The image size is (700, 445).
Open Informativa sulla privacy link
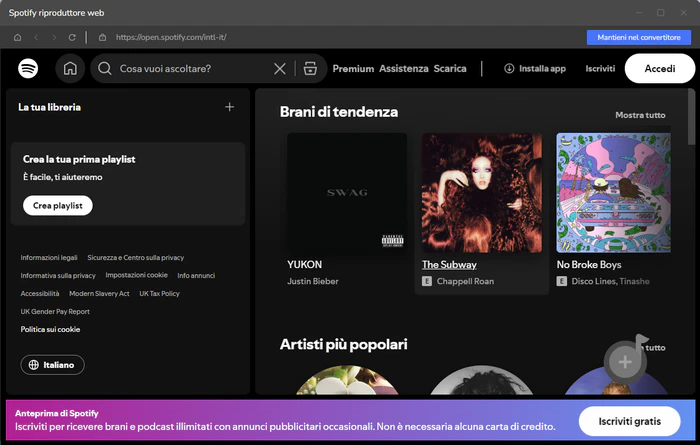click(x=58, y=275)
